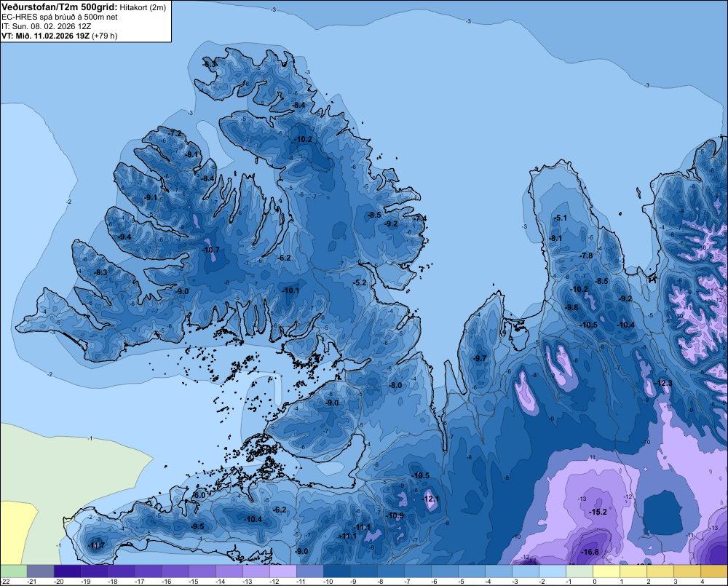728x586 pixels.
Task: Click the -9.5 temperature label
Action: [x=197, y=526]
